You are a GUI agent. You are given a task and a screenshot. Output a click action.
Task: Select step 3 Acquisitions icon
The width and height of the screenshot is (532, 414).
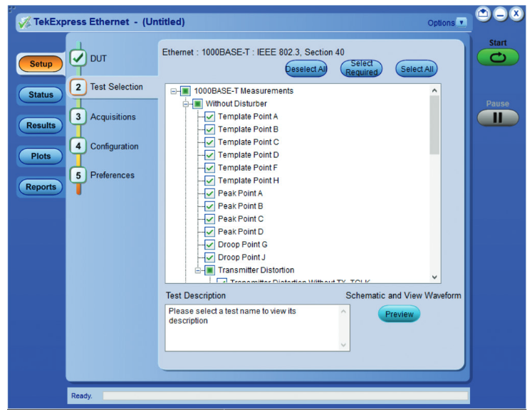pos(78,117)
